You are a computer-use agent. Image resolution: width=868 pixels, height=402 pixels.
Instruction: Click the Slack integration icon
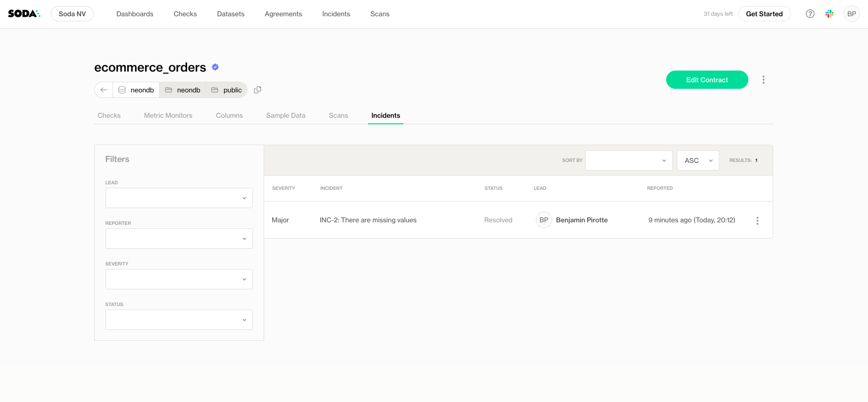[x=829, y=14]
